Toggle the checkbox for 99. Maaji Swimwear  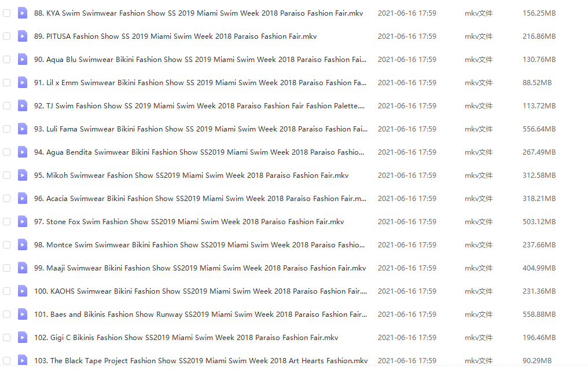click(x=7, y=268)
